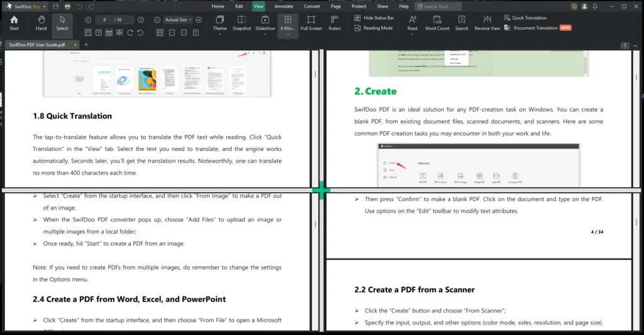Select the fit page icon
Image resolution: width=644 pixels, height=335 pixels.
tap(184, 33)
